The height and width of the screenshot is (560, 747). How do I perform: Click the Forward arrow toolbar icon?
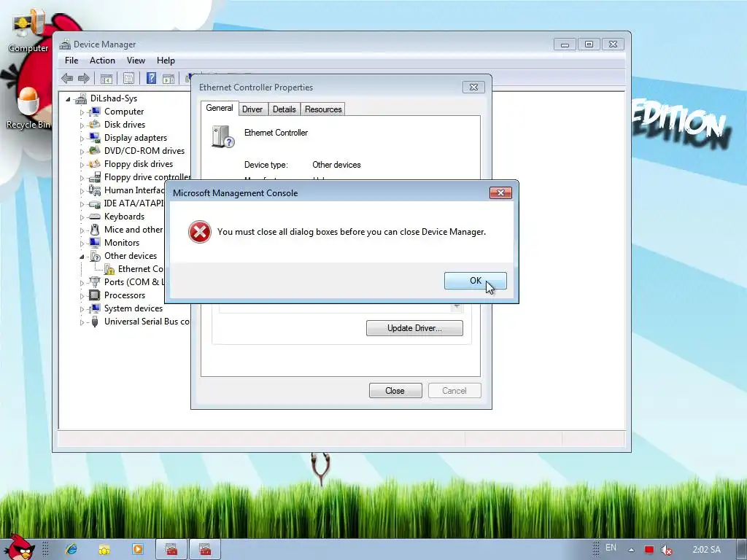[x=84, y=79]
